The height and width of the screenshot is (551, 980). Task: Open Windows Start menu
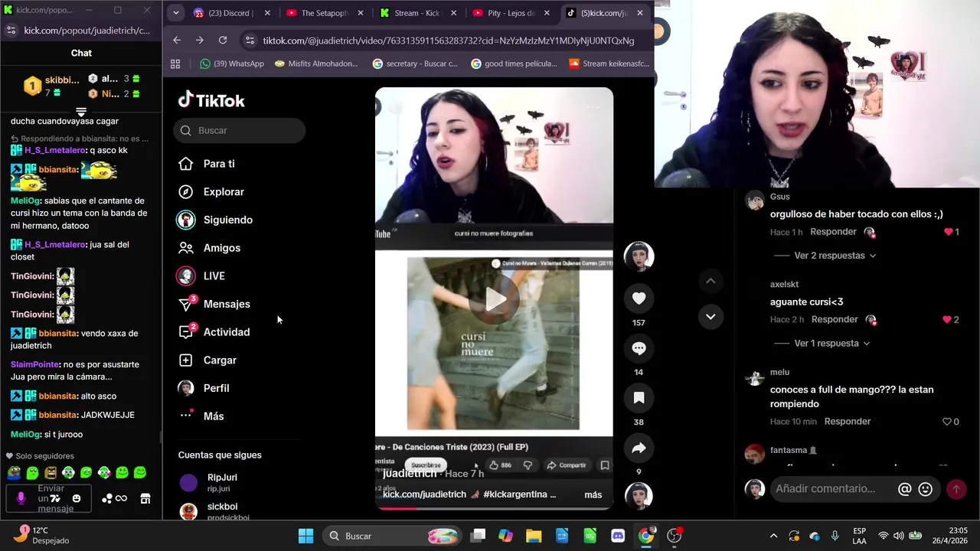pyautogui.click(x=305, y=536)
